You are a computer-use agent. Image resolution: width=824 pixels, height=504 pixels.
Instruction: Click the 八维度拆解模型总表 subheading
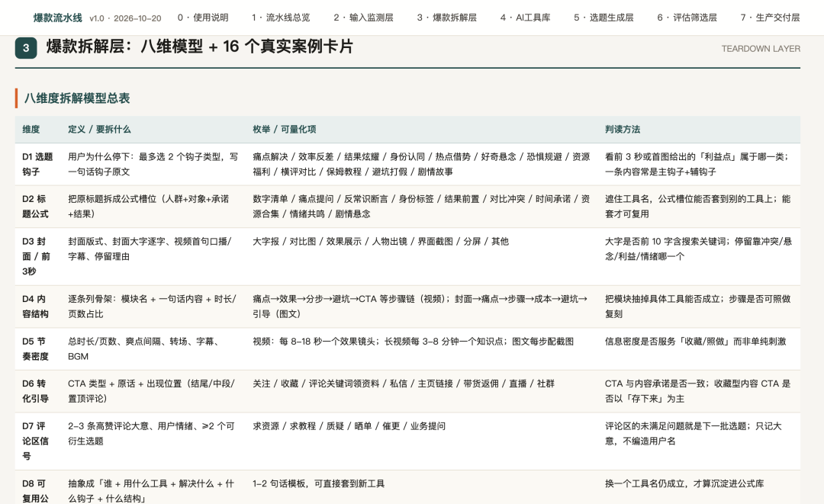(77, 98)
